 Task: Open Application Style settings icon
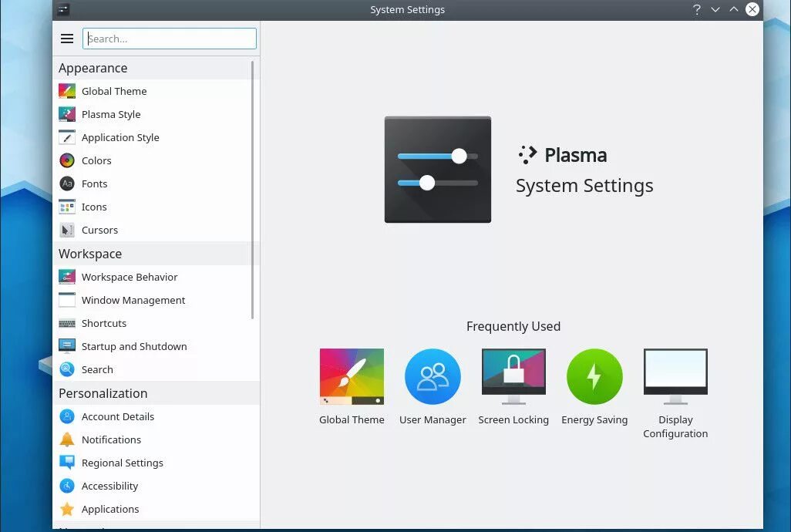tap(67, 138)
